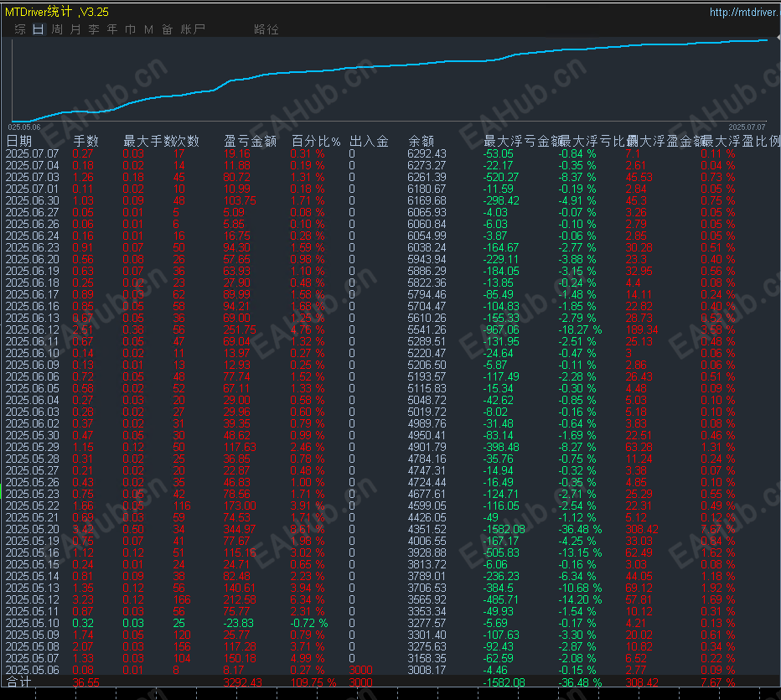The image size is (781, 700).
Task: Click balance value 4351.52
Action: [427, 529]
